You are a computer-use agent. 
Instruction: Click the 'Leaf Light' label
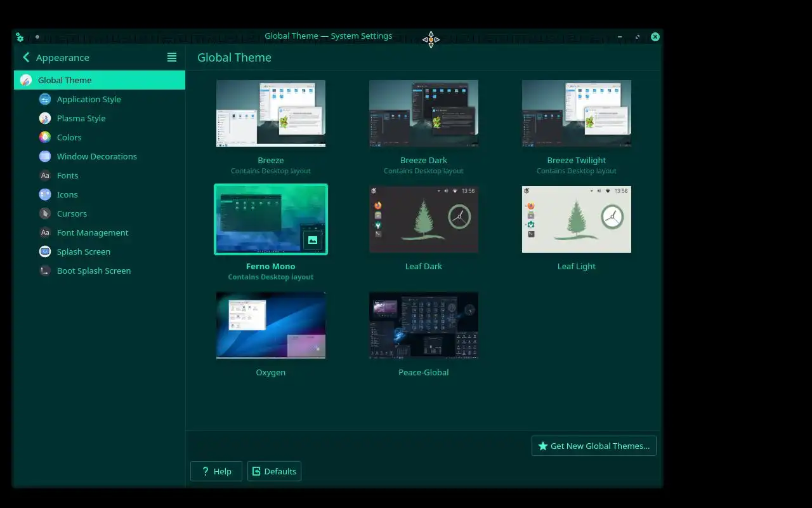[x=577, y=266]
